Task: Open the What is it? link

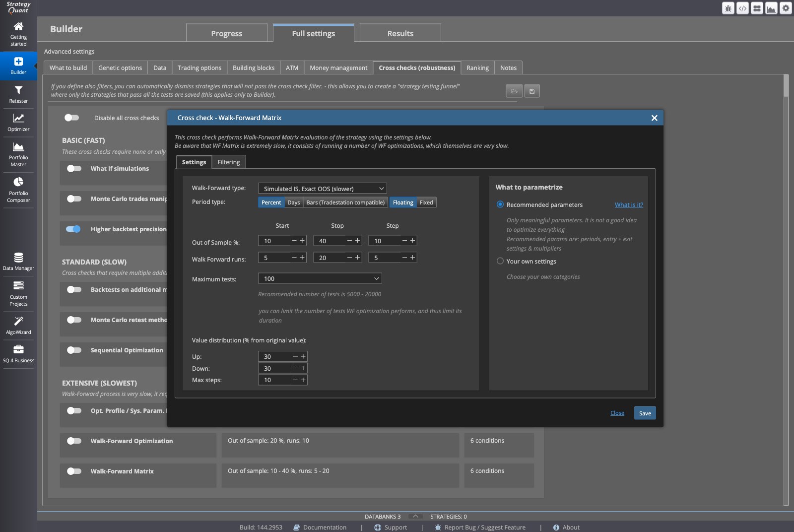Action: coord(629,204)
